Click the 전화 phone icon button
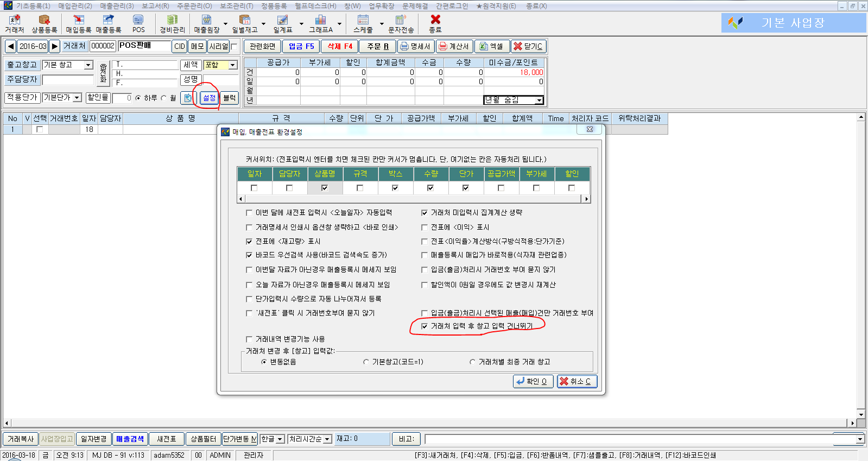Screen dimensions: 868x461 (x=103, y=73)
